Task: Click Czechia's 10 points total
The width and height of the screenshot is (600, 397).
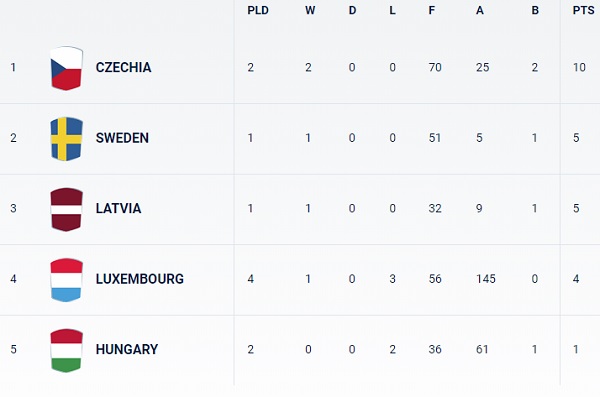Action: (579, 67)
